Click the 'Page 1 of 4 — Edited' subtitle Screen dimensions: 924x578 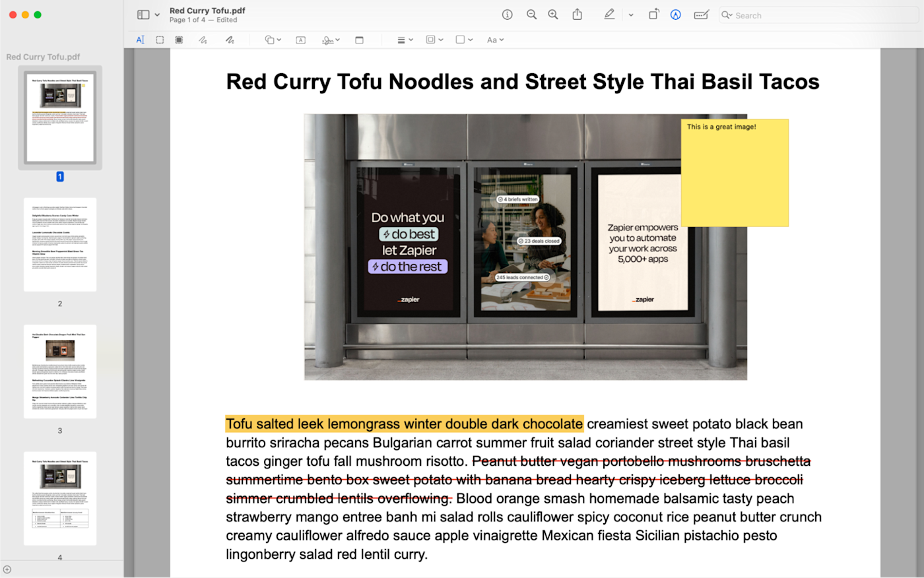click(x=203, y=20)
